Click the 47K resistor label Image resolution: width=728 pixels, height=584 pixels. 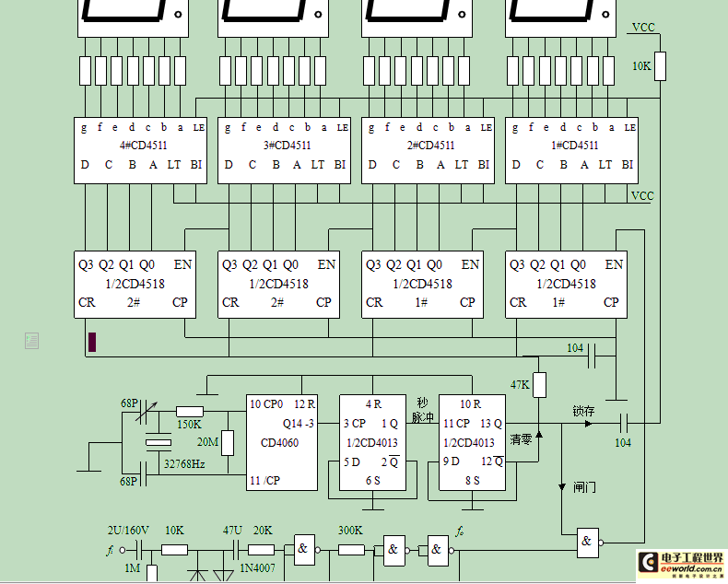[x=520, y=385]
